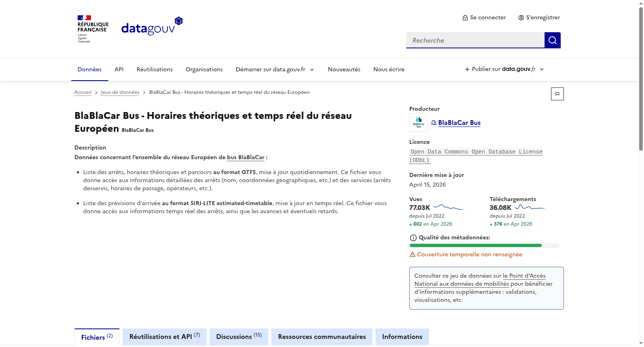
Task: Open the Informations tab
Action: point(402,337)
